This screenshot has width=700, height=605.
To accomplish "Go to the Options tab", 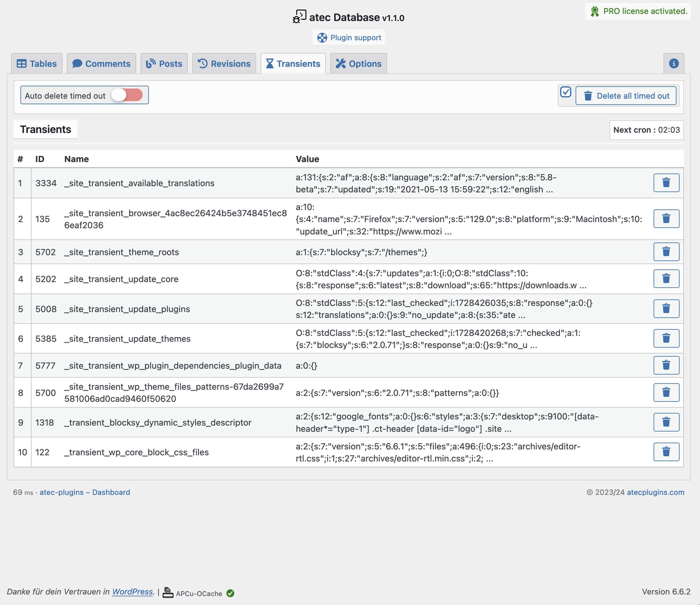I will coord(358,63).
